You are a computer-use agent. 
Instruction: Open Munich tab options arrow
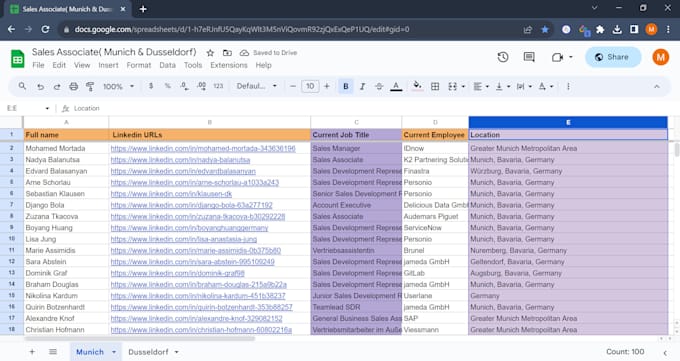[114, 352]
